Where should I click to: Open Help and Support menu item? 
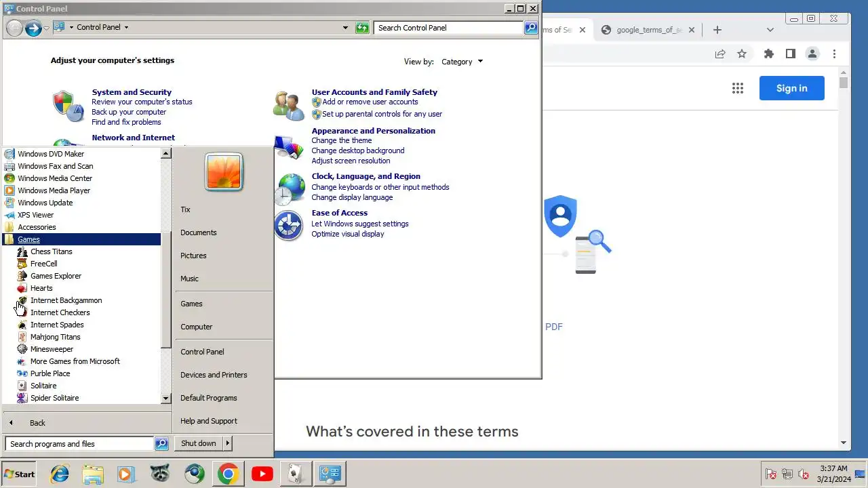coord(209,421)
